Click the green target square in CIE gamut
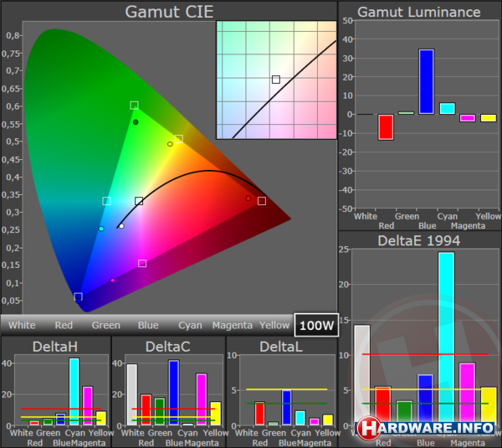 point(134,106)
